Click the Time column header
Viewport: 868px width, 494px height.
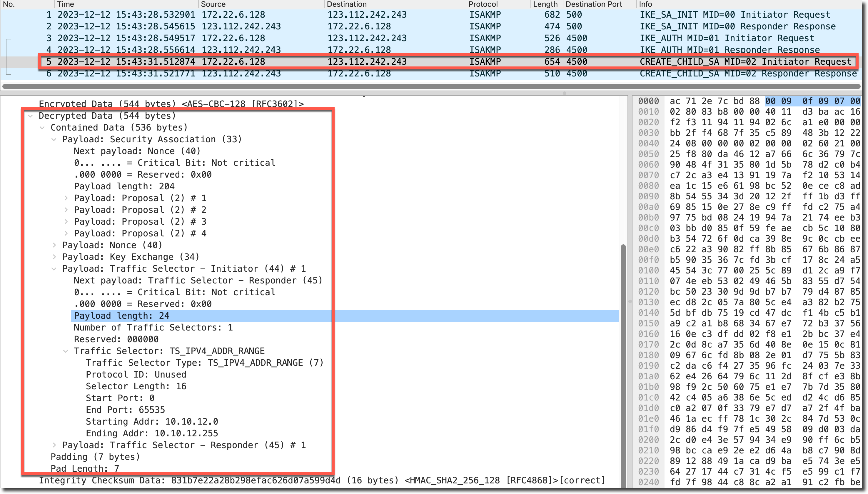[x=66, y=4]
